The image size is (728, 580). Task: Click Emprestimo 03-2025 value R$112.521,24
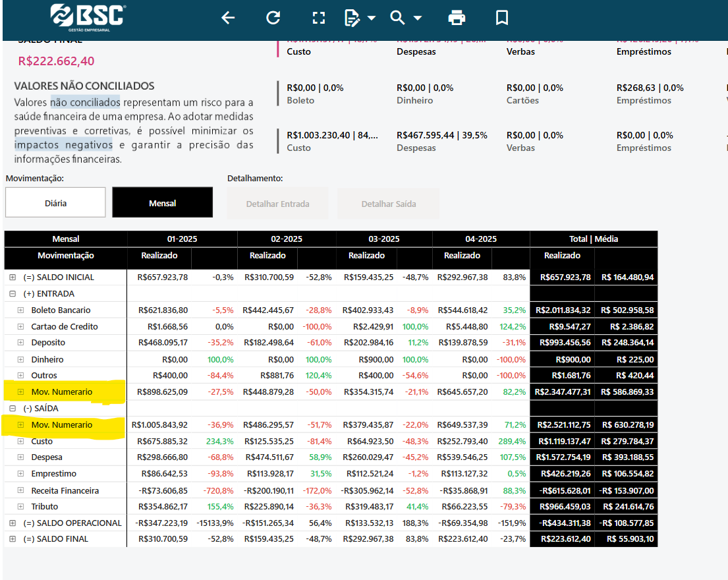point(370,474)
